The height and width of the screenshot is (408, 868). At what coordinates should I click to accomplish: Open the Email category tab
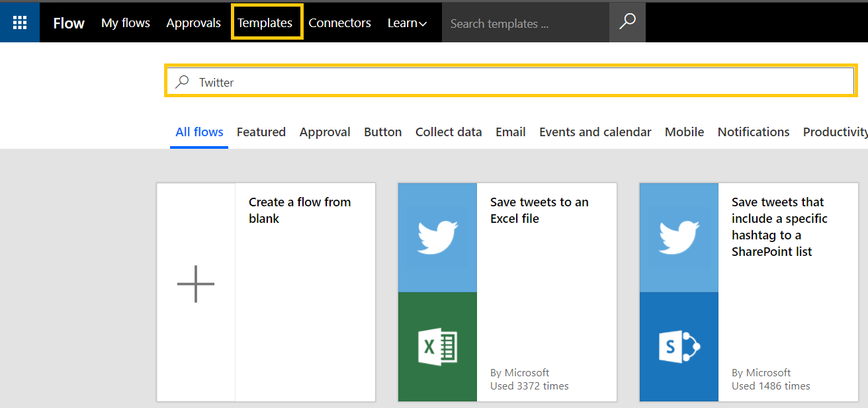point(511,132)
